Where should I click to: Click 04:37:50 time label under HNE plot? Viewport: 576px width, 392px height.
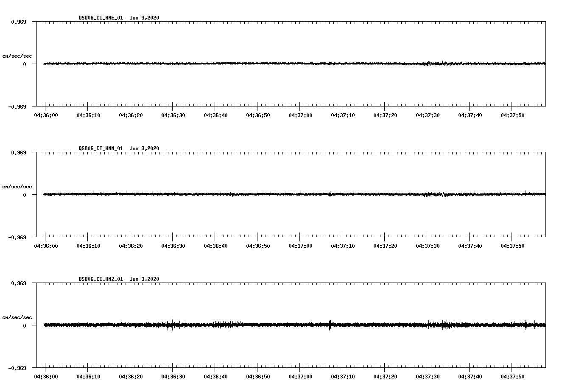coord(512,115)
